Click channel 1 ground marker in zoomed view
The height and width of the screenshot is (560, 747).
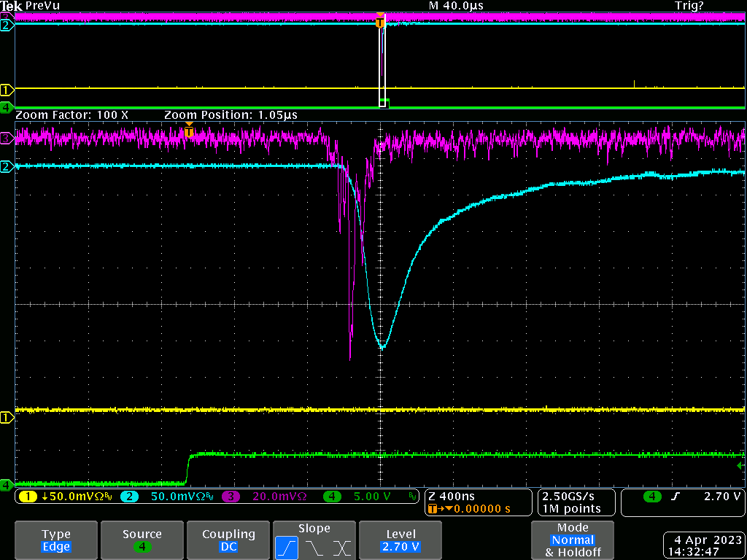[7, 418]
